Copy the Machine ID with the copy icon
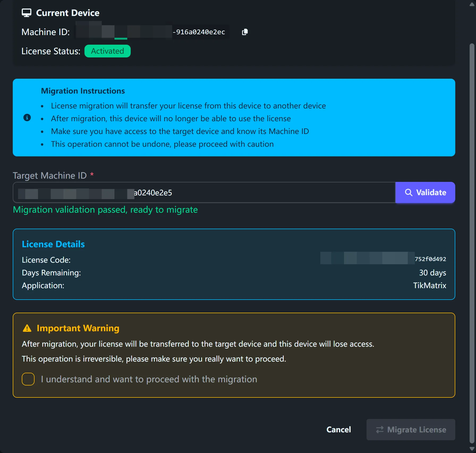The width and height of the screenshot is (476, 453). pos(245,32)
